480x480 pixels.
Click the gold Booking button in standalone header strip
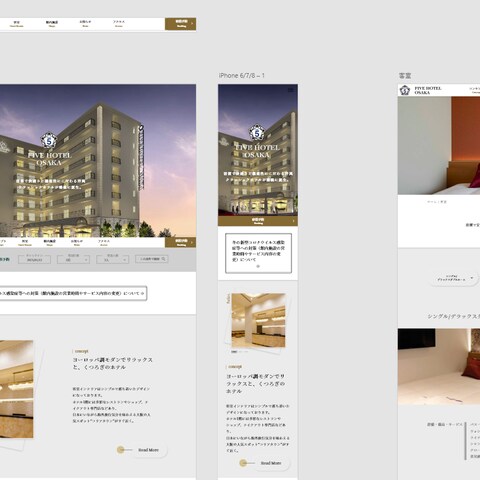tap(180, 24)
